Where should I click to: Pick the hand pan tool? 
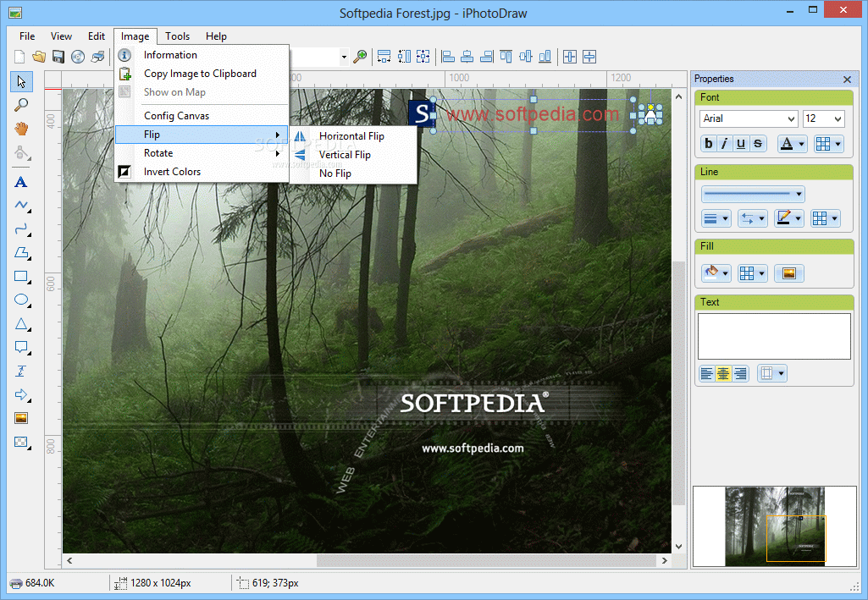coord(21,129)
